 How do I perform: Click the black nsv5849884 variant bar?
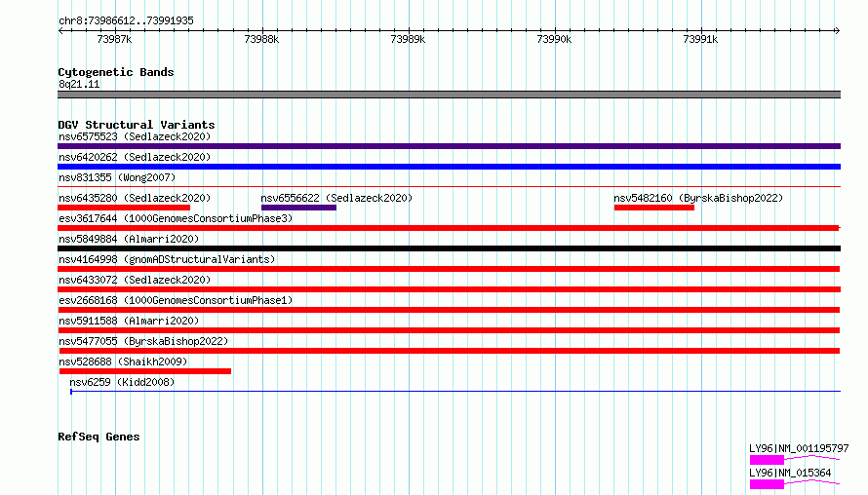coord(449,248)
